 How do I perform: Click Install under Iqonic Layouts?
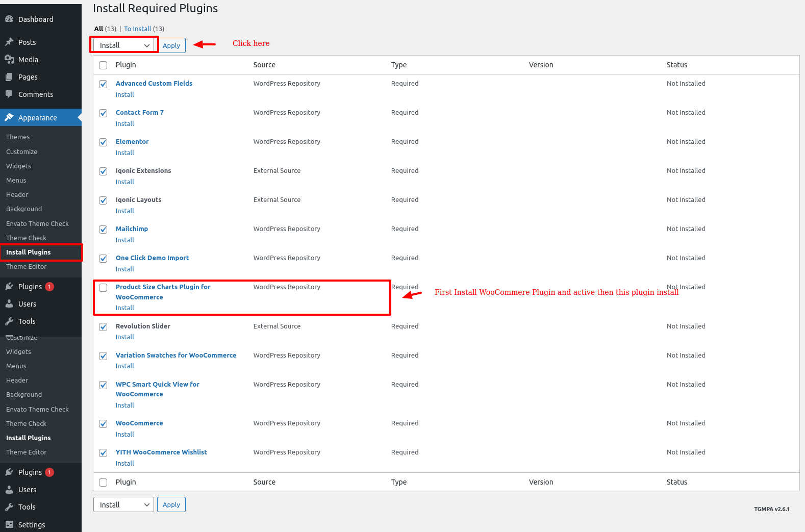click(x=124, y=211)
